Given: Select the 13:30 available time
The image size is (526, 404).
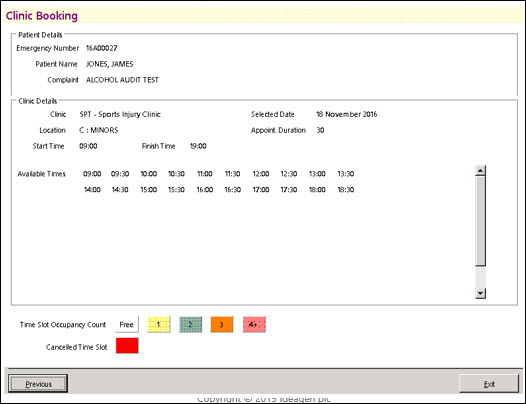Looking at the screenshot, I should pyautogui.click(x=346, y=174).
